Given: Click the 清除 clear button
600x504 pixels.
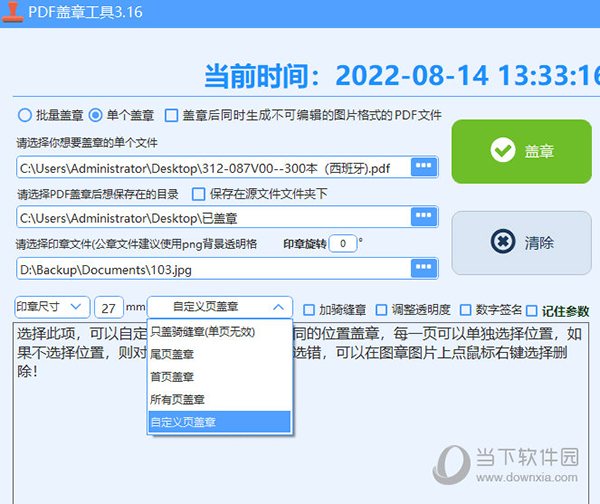Looking at the screenshot, I should point(522,243).
